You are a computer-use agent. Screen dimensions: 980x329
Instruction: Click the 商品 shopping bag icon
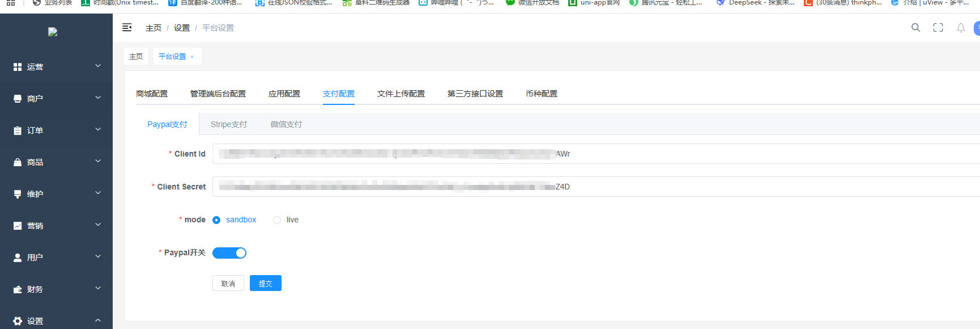tap(18, 162)
